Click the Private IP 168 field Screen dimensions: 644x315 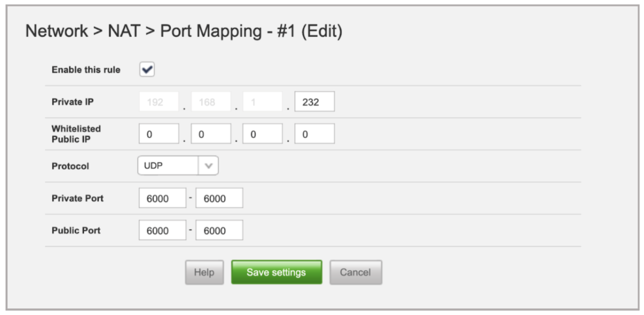click(210, 102)
